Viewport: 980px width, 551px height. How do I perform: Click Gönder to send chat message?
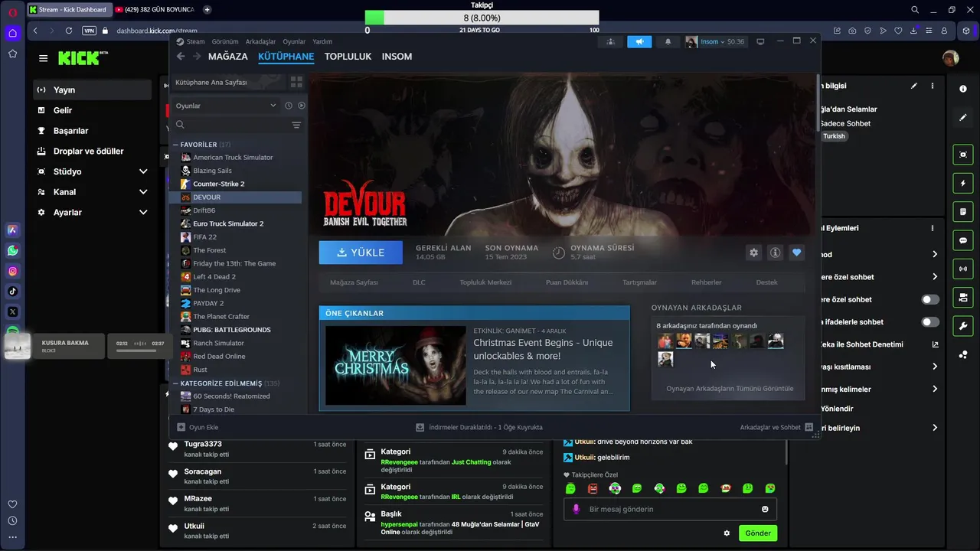click(758, 533)
